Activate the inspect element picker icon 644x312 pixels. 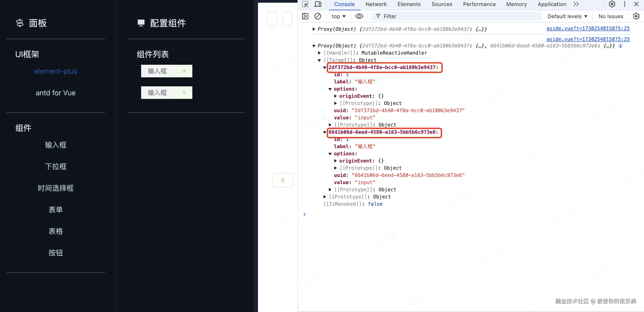[x=305, y=4]
